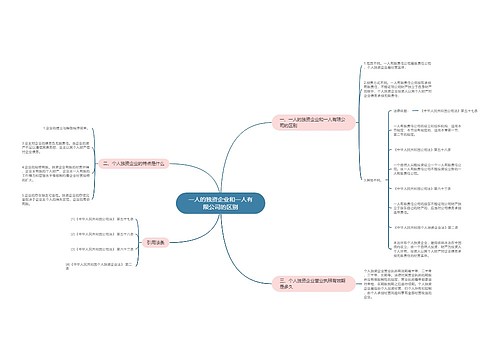The height and width of the screenshot is (360, 500).
Task: Open citation [1] 第五十七条 in the reference list
Action: tap(102, 219)
